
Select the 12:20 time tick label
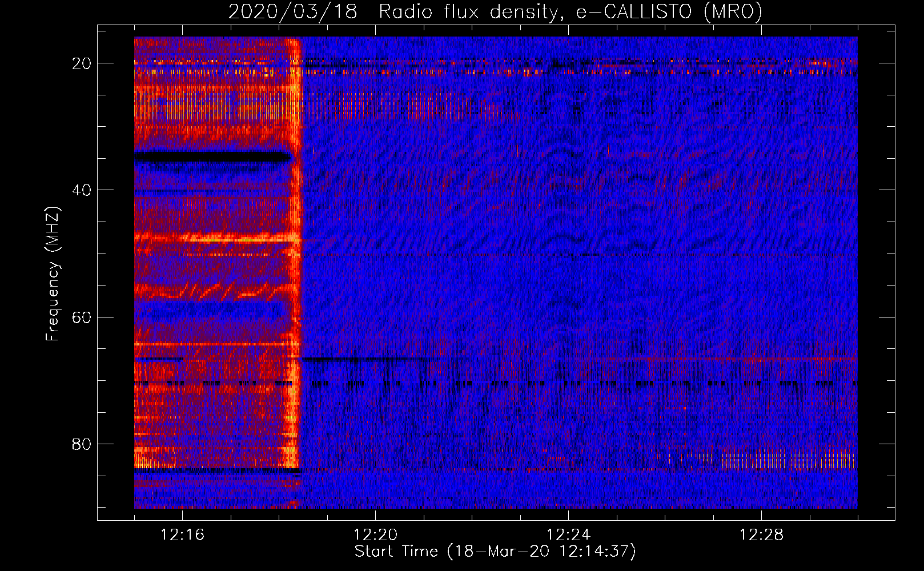[x=375, y=535]
